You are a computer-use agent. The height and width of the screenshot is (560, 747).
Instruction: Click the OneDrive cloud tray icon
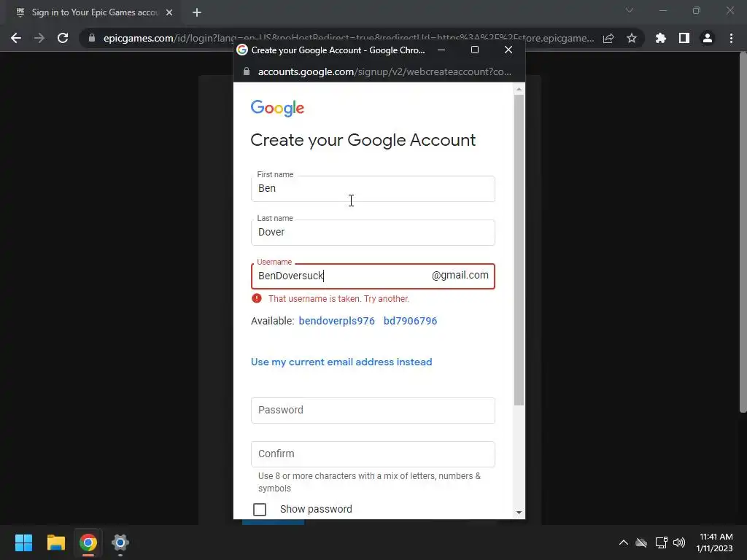tap(641, 542)
